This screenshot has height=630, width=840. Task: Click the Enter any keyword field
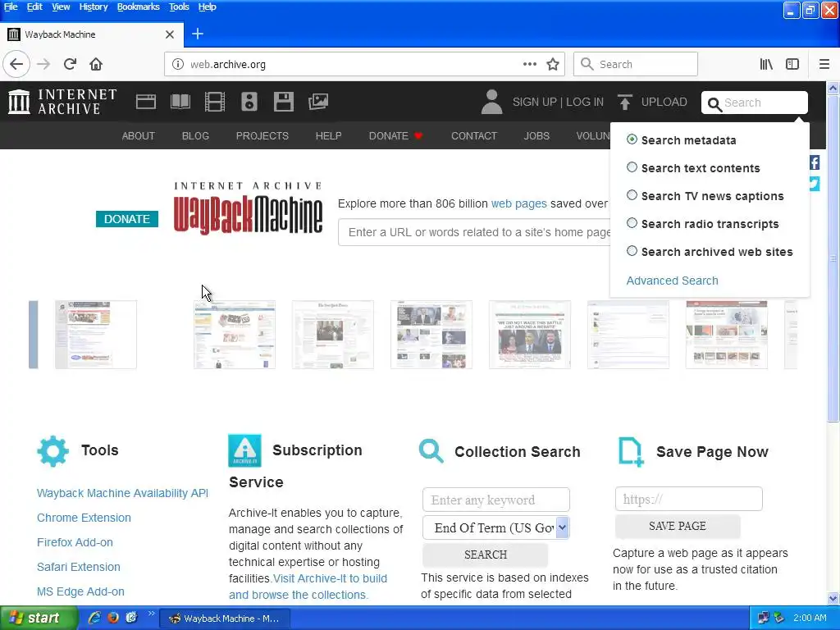(x=496, y=500)
